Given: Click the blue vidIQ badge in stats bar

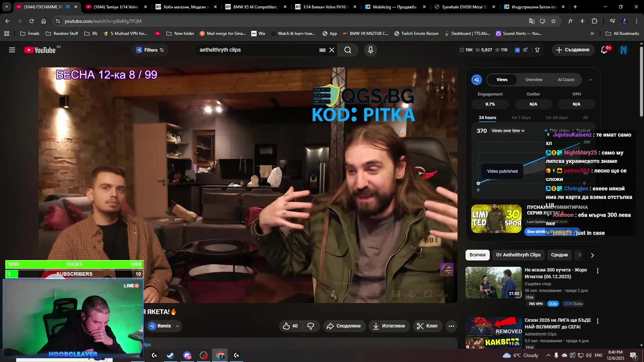Looking at the screenshot, I should pos(517,50).
